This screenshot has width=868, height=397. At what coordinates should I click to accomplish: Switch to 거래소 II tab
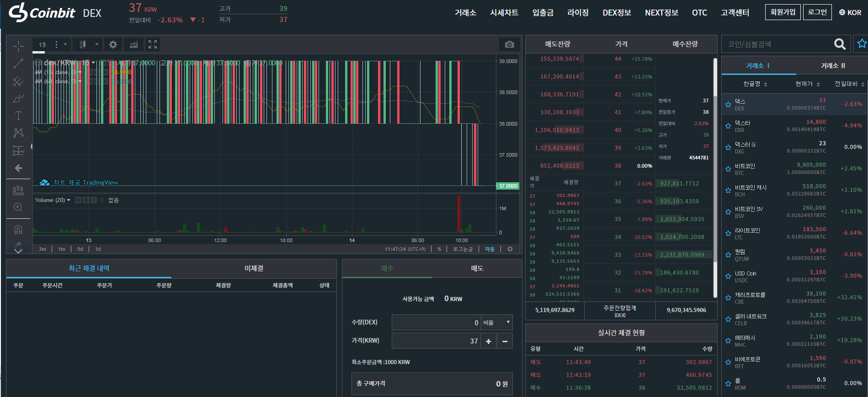(833, 66)
